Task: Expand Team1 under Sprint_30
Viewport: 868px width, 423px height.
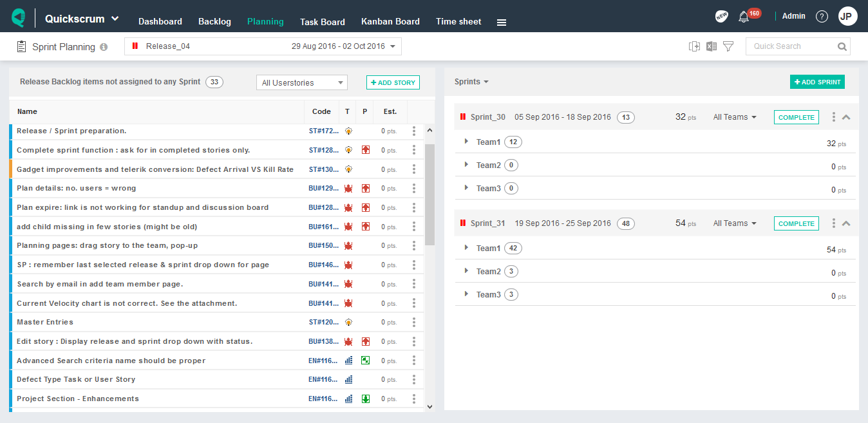Action: 466,142
